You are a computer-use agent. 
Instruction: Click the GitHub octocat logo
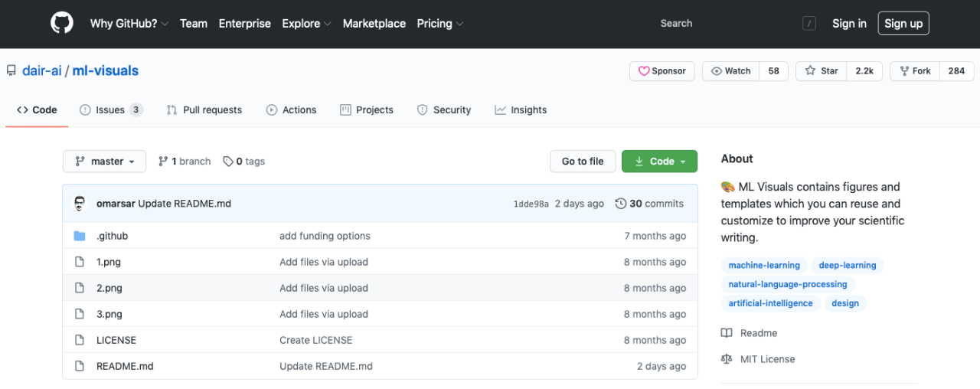coord(62,23)
